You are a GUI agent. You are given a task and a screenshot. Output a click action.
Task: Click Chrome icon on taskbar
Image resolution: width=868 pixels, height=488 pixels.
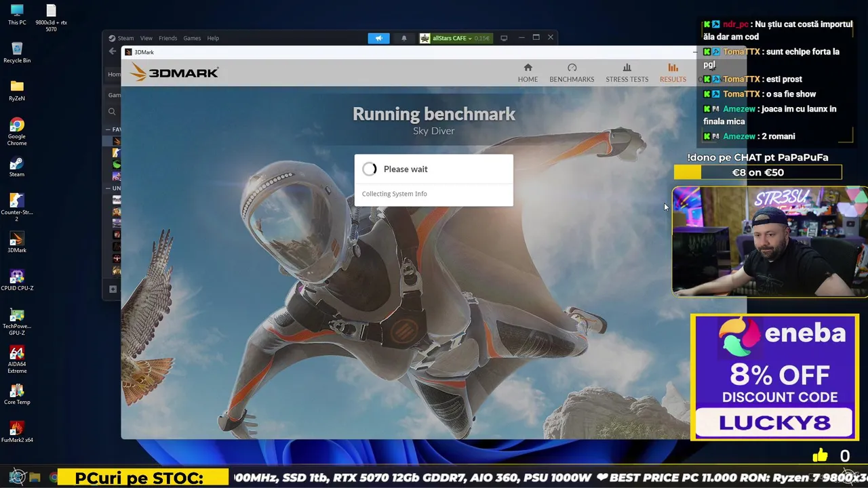53,478
